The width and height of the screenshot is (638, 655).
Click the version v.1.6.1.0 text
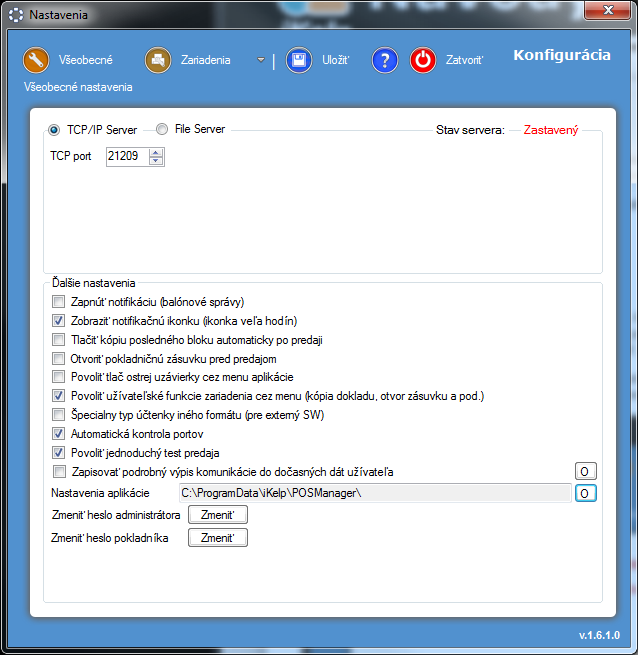tap(599, 635)
